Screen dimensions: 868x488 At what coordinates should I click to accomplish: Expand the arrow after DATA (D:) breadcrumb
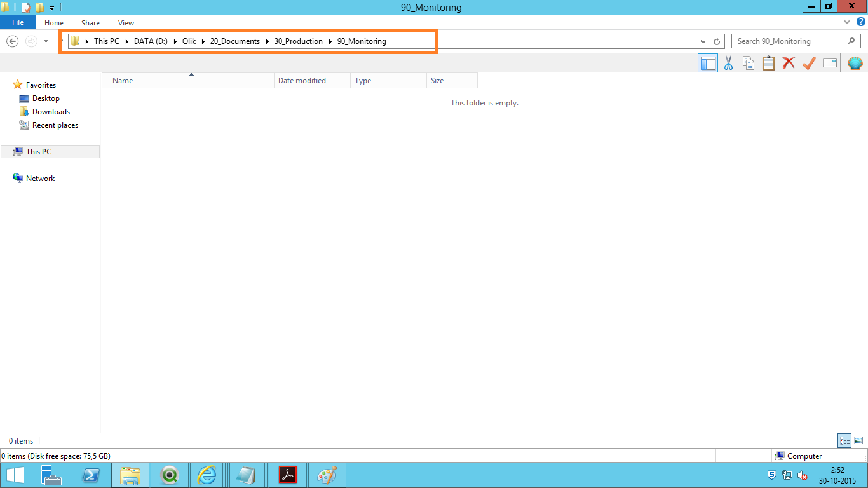[x=175, y=41]
